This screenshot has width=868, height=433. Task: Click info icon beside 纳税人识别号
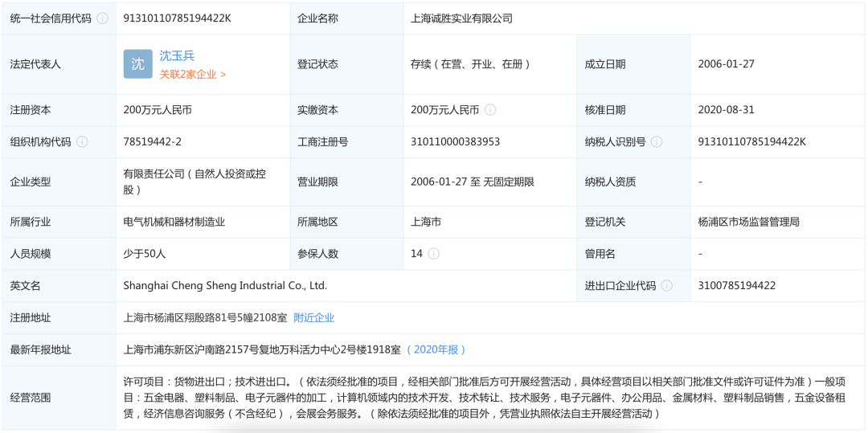click(657, 142)
